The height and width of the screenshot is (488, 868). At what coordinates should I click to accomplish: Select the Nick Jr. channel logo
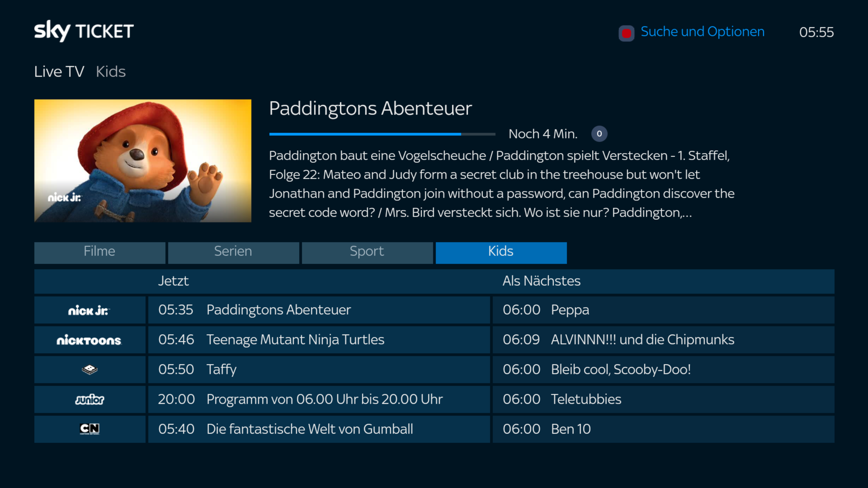[x=90, y=310]
